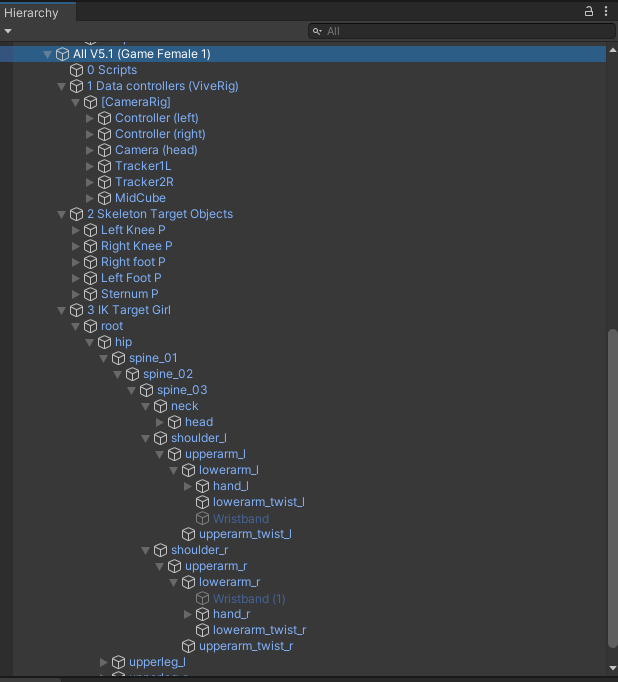Select the spine_03 bone
The width and height of the screenshot is (618, 682).
tap(182, 390)
